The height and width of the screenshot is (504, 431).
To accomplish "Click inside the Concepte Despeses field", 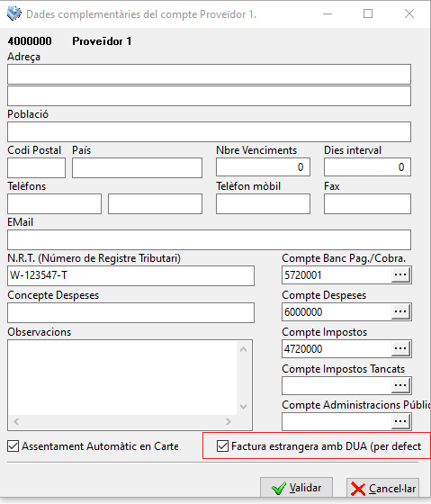I will point(130,313).
